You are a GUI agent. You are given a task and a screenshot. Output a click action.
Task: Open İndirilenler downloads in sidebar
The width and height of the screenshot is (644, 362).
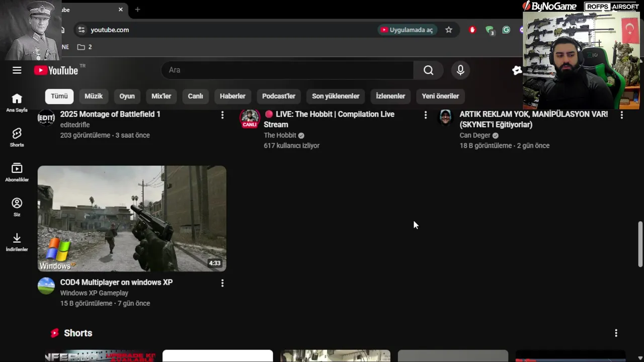click(x=17, y=242)
